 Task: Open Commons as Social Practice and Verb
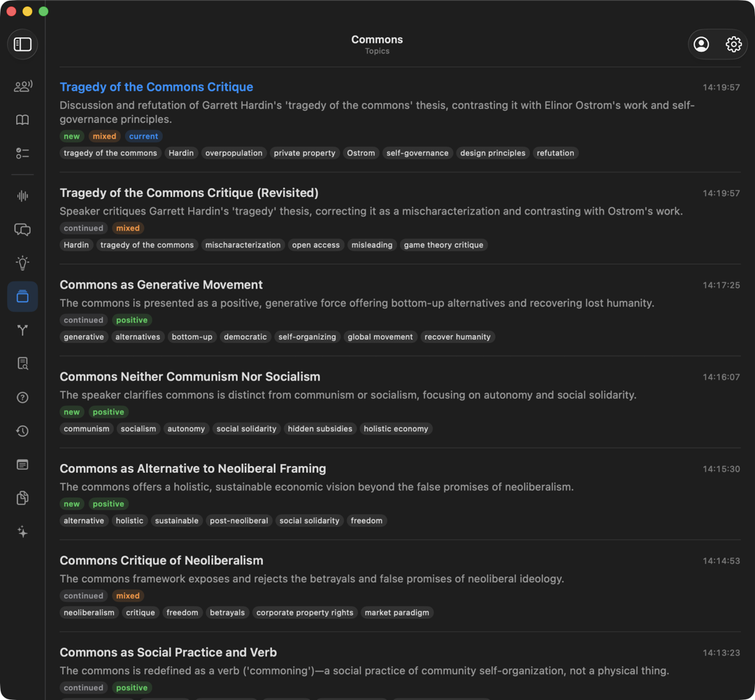[x=168, y=652]
